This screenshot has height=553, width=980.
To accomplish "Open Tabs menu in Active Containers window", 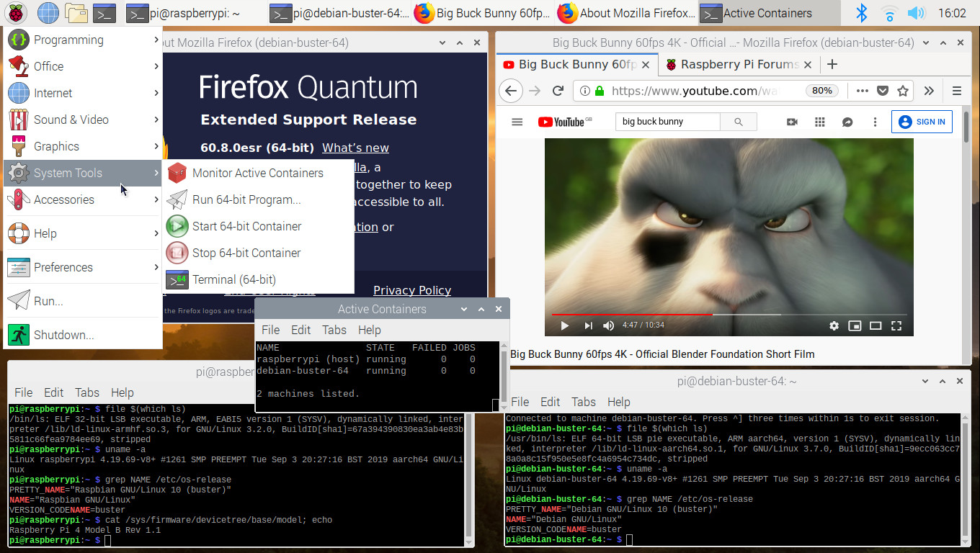I will point(334,330).
